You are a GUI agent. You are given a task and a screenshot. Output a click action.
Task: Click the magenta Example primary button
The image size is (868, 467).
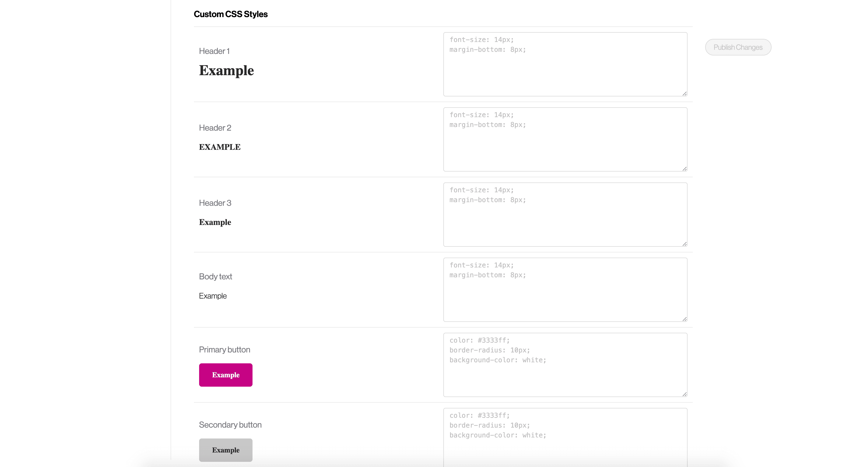(x=225, y=375)
